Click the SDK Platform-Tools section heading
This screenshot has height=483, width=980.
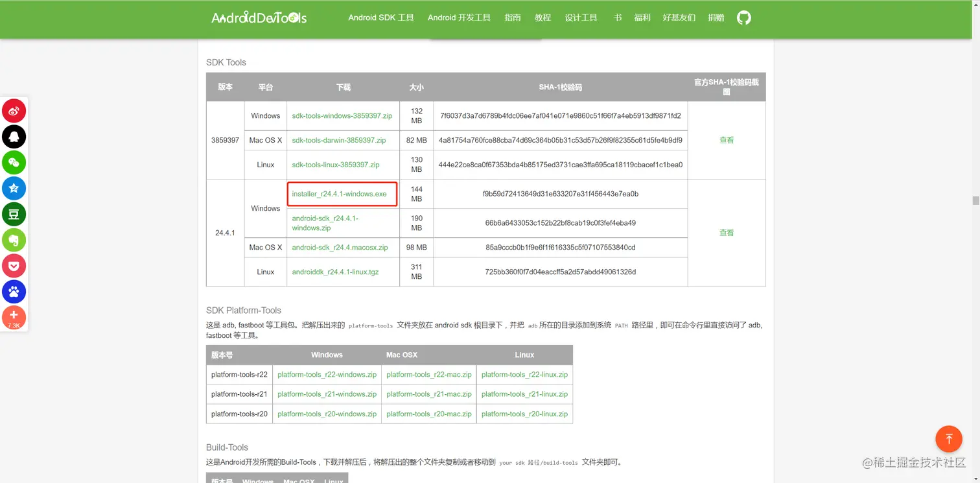[244, 311]
